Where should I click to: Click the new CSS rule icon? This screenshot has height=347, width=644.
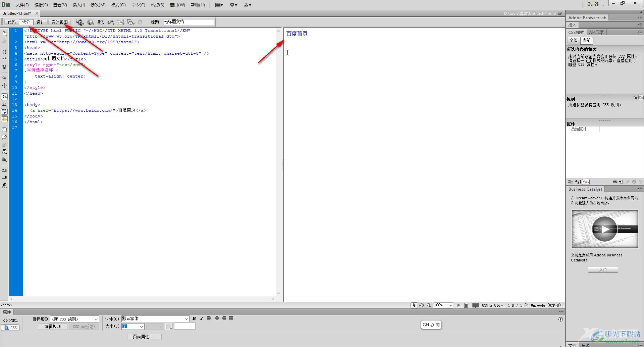[x=621, y=182]
